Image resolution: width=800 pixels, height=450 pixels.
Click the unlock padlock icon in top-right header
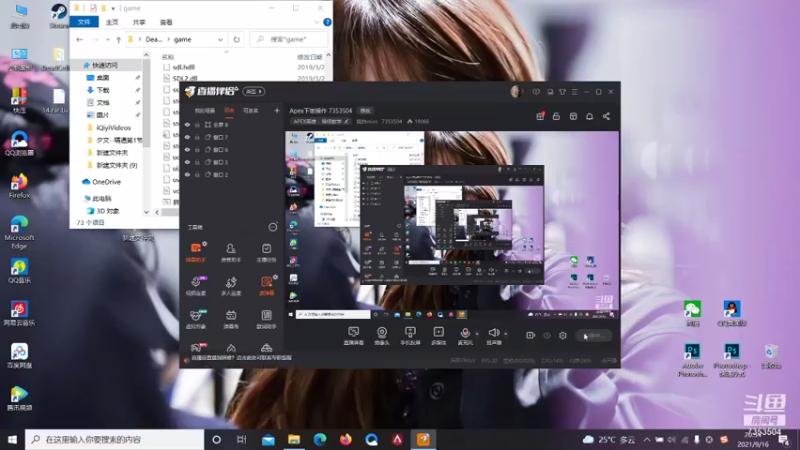(556, 116)
